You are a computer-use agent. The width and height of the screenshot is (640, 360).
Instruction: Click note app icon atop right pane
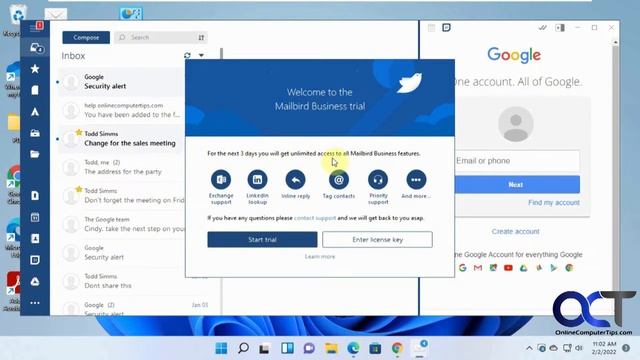(446, 28)
